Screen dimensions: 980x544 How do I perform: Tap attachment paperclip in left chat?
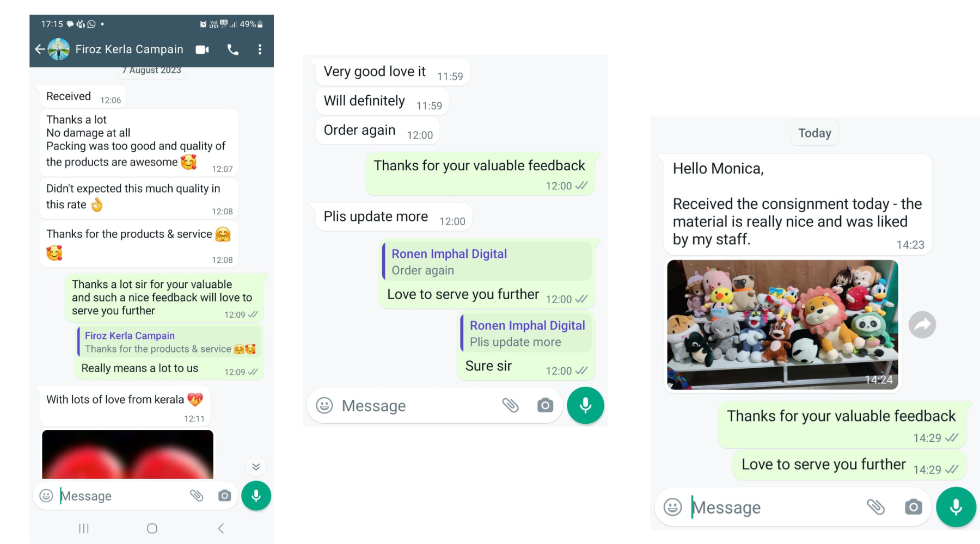click(x=197, y=496)
